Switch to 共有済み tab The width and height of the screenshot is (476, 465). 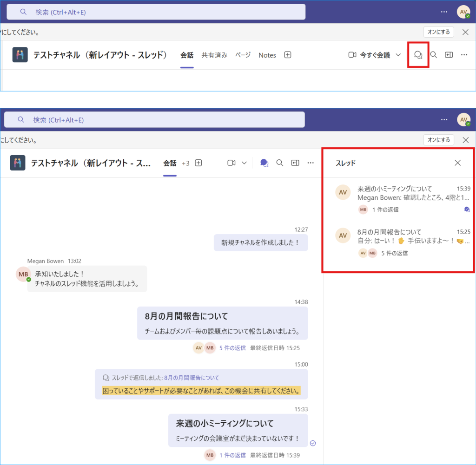click(x=214, y=55)
